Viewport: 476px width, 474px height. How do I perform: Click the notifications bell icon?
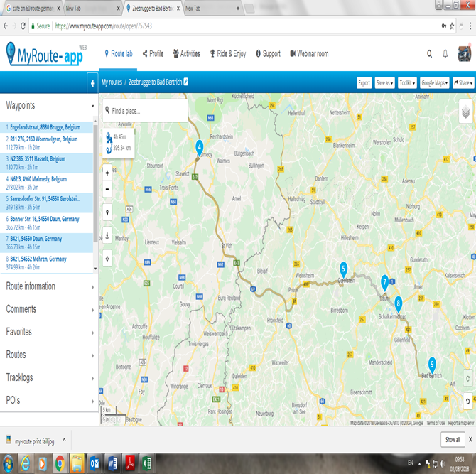(445, 53)
